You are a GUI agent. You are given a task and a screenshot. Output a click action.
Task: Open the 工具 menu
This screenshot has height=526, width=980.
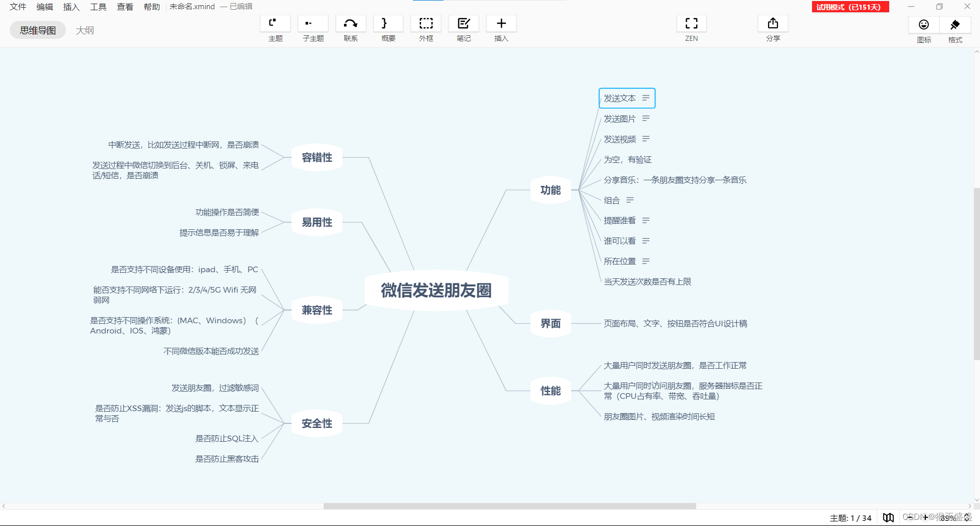(99, 7)
